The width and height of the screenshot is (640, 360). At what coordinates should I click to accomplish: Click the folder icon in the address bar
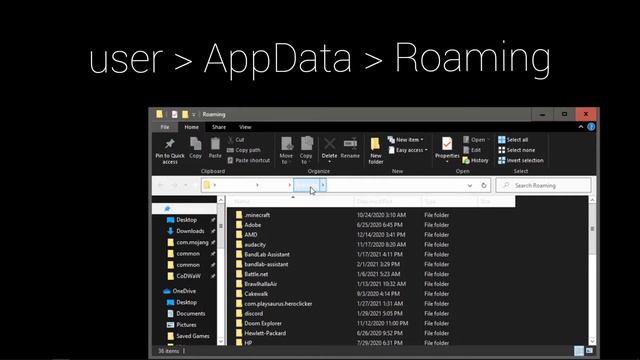pyautogui.click(x=207, y=185)
